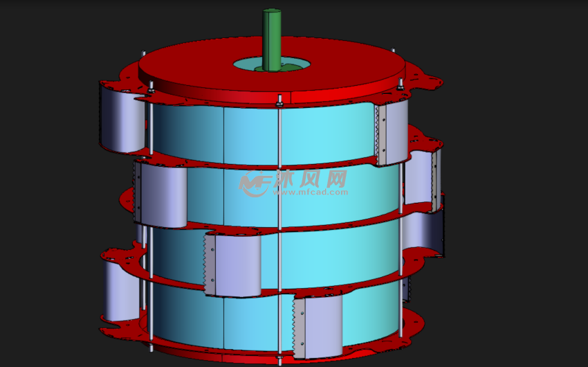588x367 pixels.
Task: Select the bottom-left lavender blade
Action: click(x=122, y=291)
